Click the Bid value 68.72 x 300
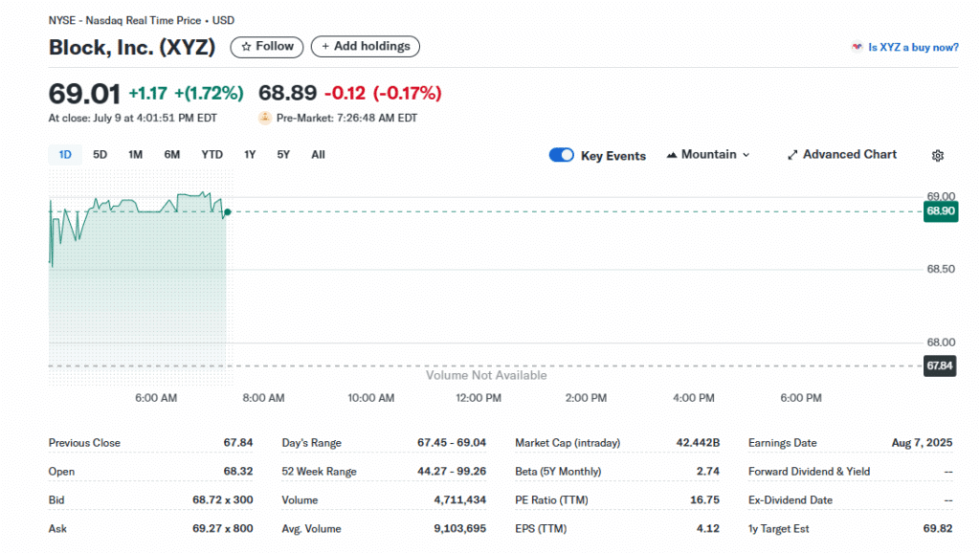The width and height of the screenshot is (980, 553). click(222, 499)
